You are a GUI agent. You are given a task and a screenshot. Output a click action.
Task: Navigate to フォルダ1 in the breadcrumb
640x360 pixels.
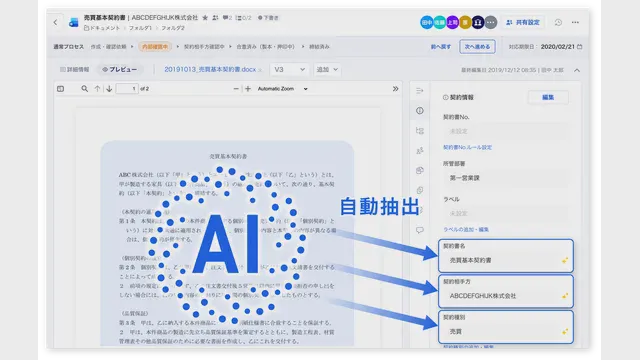(x=140, y=28)
